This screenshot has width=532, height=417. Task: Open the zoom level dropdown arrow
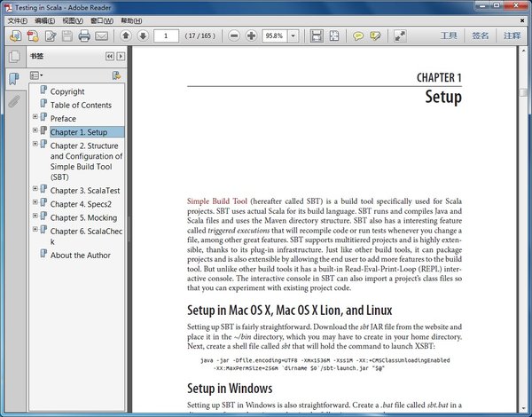tap(293, 35)
